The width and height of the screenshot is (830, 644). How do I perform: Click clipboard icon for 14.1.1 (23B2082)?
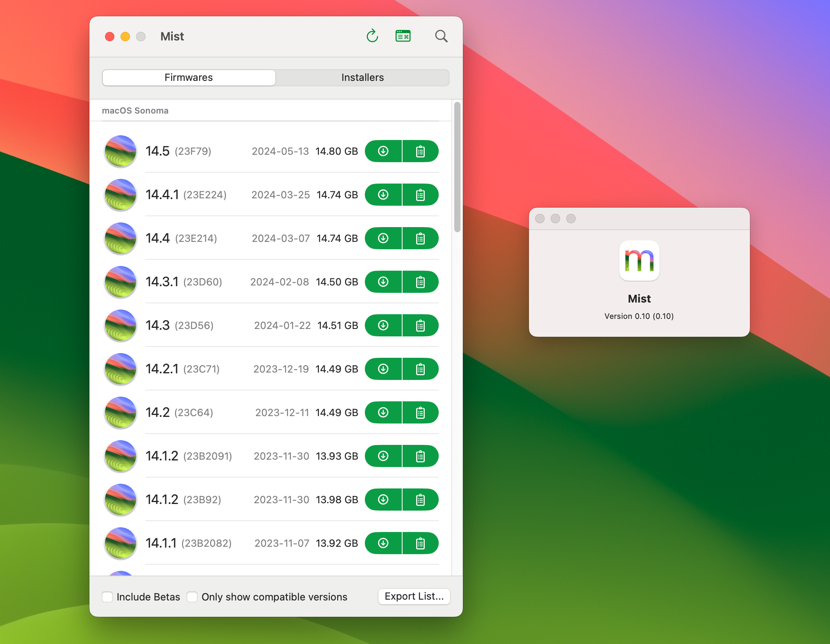click(x=420, y=543)
